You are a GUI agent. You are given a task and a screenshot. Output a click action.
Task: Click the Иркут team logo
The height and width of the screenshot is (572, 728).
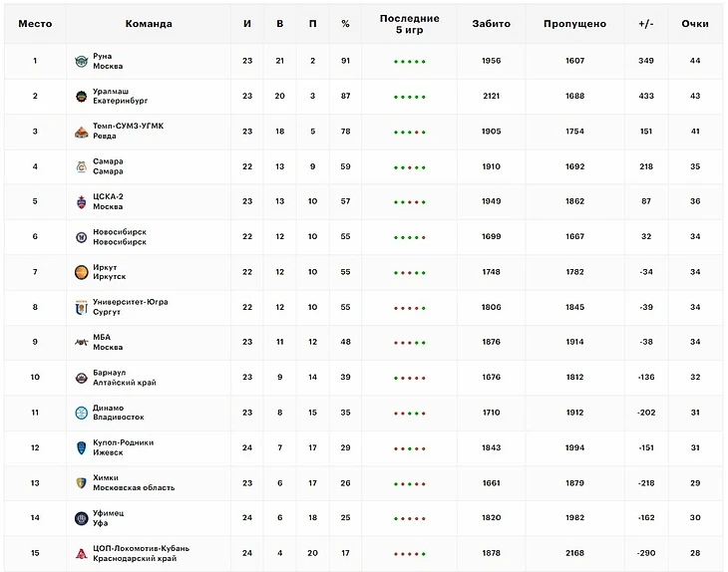coord(81,272)
